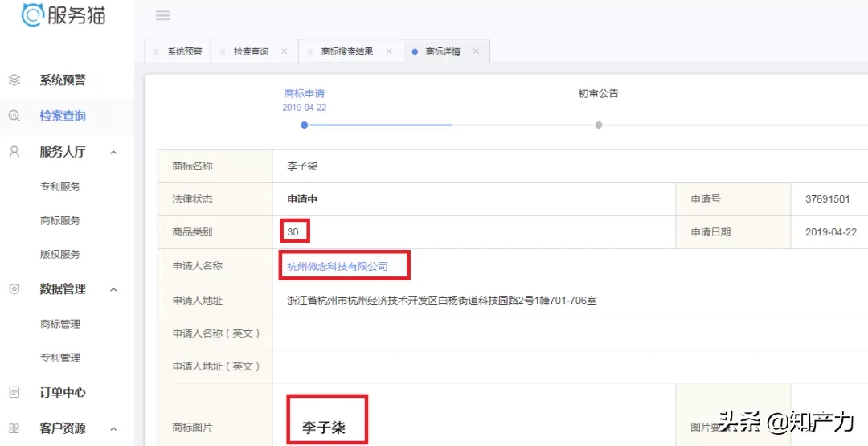Switch to the 系统预警 tab
Image resolution: width=868 pixels, height=446 pixels.
(x=178, y=51)
